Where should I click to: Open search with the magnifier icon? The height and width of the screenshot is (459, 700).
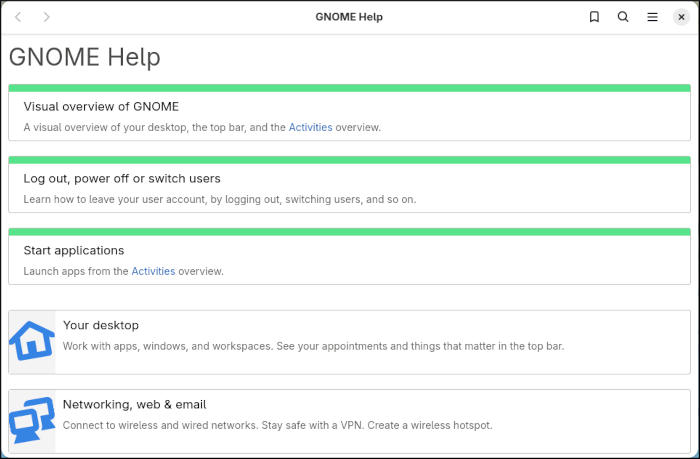click(x=623, y=17)
